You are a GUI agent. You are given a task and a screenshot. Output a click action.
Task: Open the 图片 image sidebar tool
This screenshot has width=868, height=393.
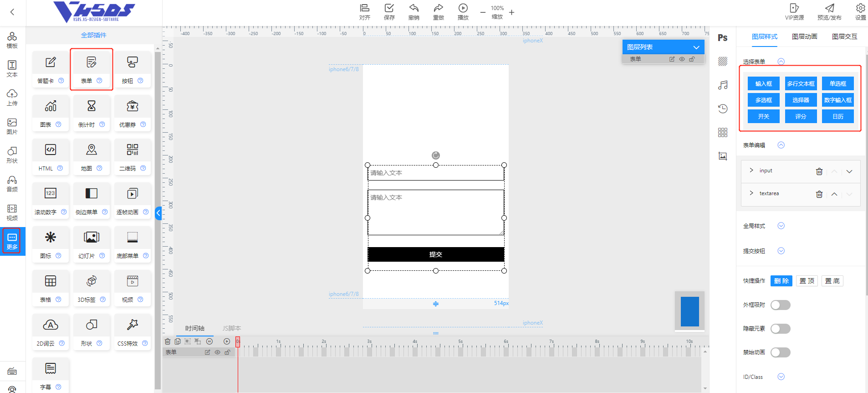[12, 126]
